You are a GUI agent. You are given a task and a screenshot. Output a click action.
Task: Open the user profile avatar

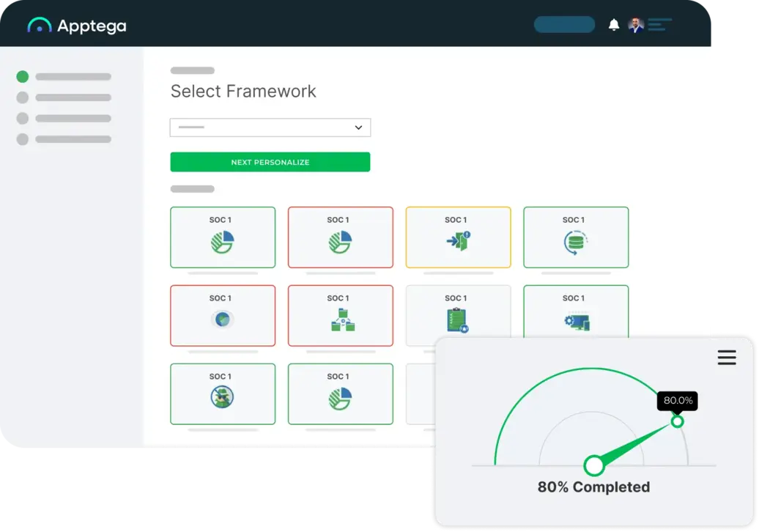636,25
